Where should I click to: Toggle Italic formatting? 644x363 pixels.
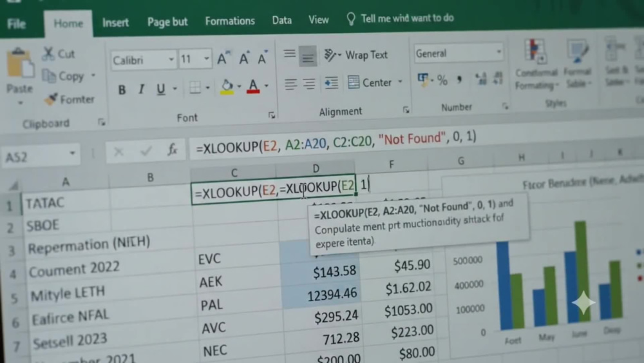click(x=141, y=89)
